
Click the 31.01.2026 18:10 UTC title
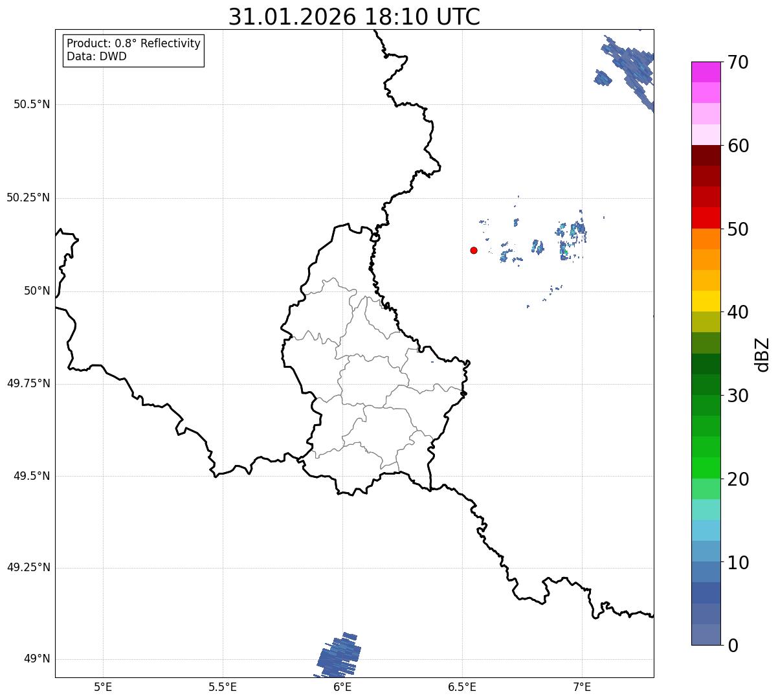tap(354, 17)
